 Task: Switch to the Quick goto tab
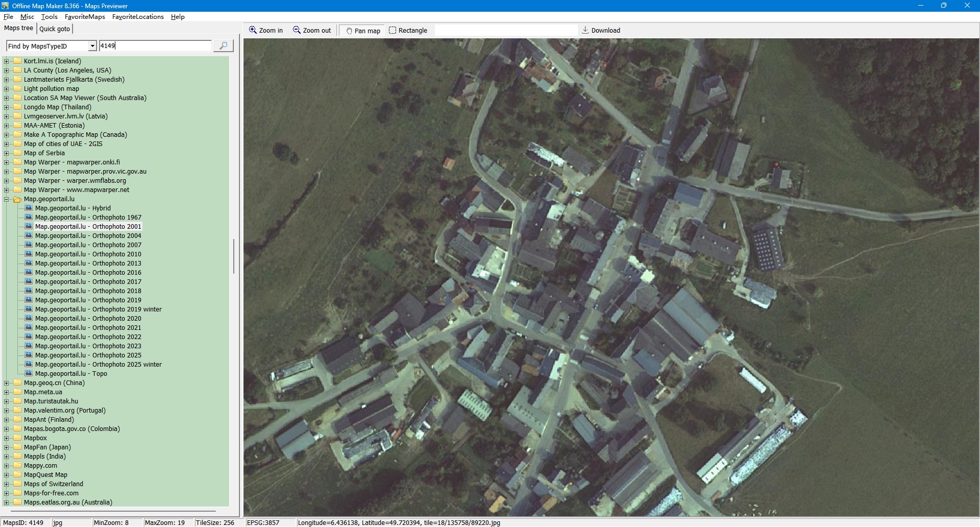(x=55, y=29)
